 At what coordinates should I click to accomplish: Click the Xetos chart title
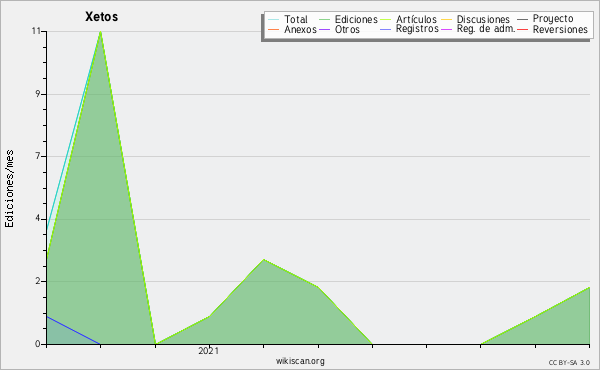point(101,17)
